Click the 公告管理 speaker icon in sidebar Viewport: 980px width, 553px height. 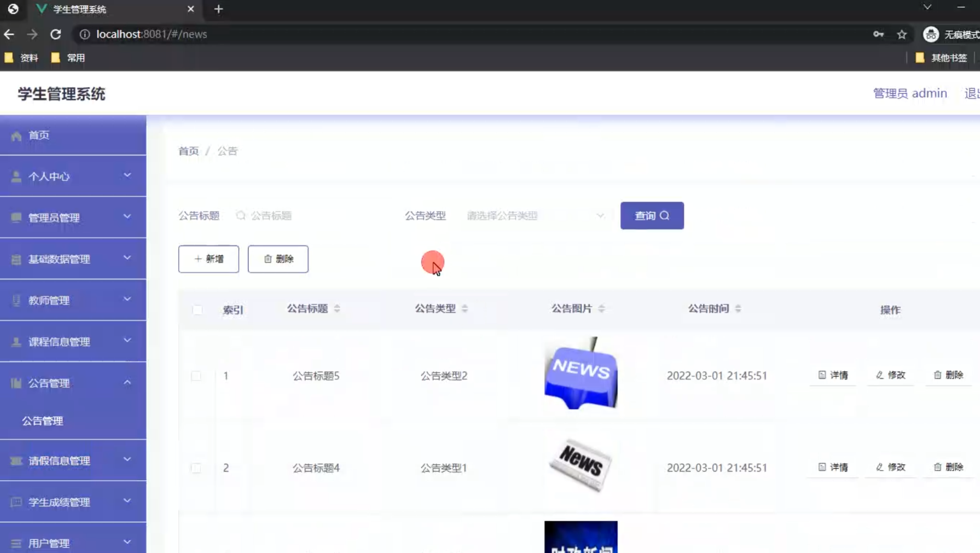click(16, 383)
